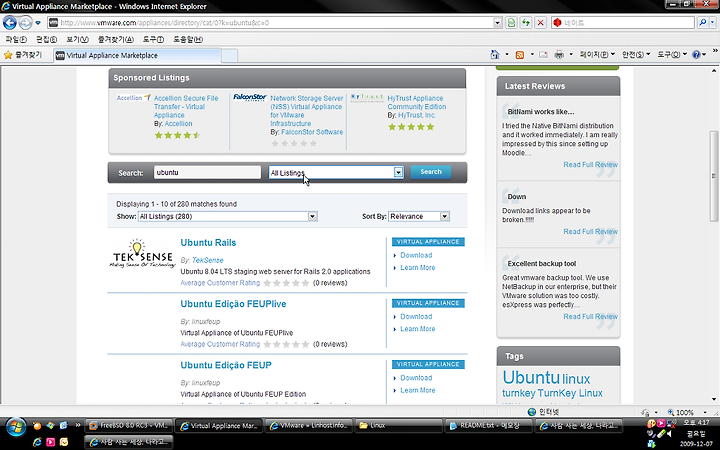Open the 즐겨찾기(A) menu
Image resolution: width=720 pixels, height=450 pixels.
tap(115, 39)
